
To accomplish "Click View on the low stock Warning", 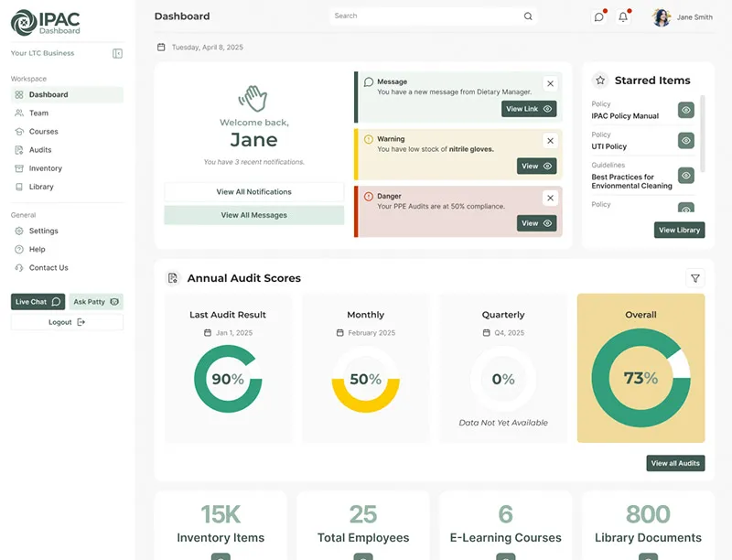I will point(536,167).
